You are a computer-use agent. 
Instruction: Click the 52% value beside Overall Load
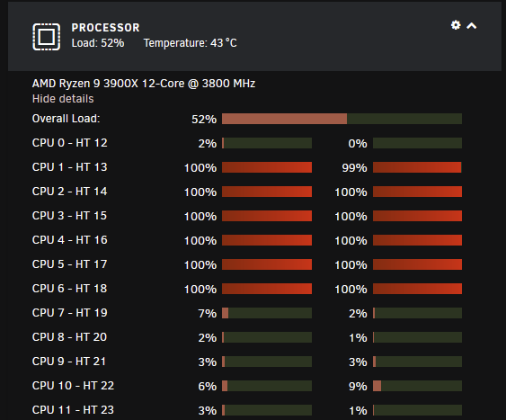[204, 120]
